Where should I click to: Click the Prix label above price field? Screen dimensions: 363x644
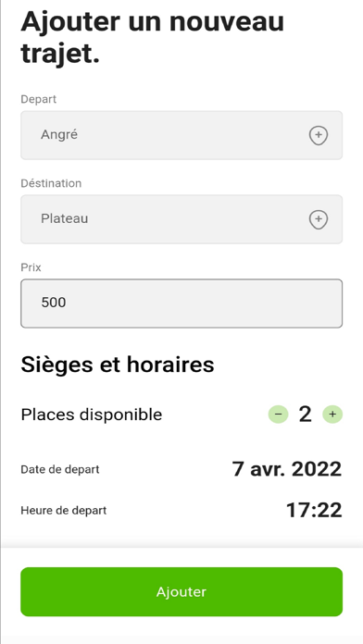click(31, 267)
